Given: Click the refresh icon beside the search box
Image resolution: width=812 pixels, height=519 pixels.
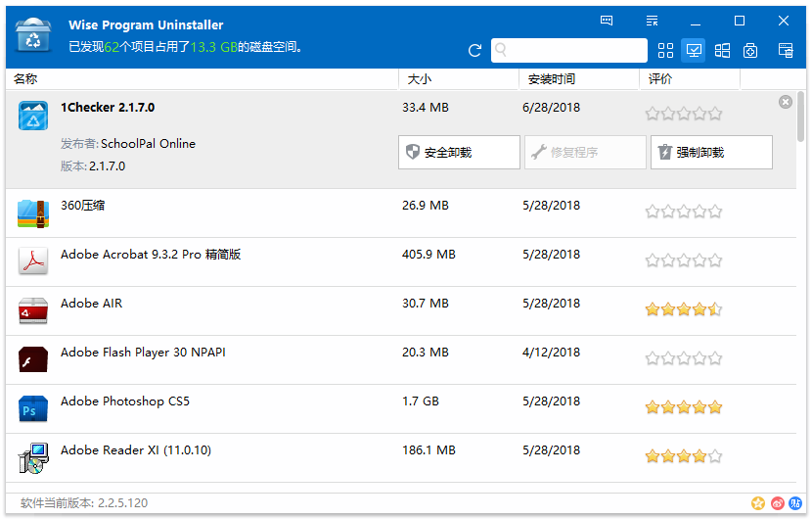Looking at the screenshot, I should [475, 51].
